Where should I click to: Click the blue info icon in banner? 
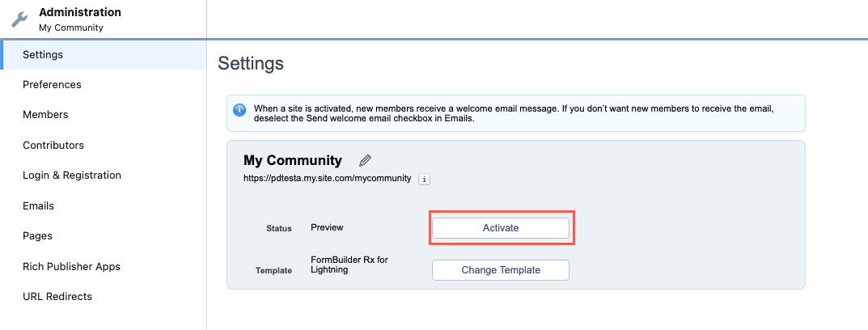(x=239, y=110)
